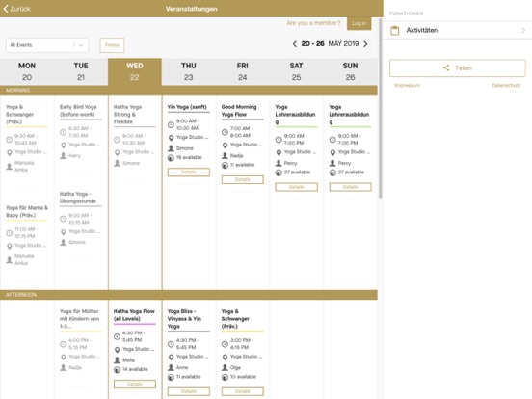Select the THU 23 day column header
Viewport: 532px width, 399px height.
pos(189,71)
